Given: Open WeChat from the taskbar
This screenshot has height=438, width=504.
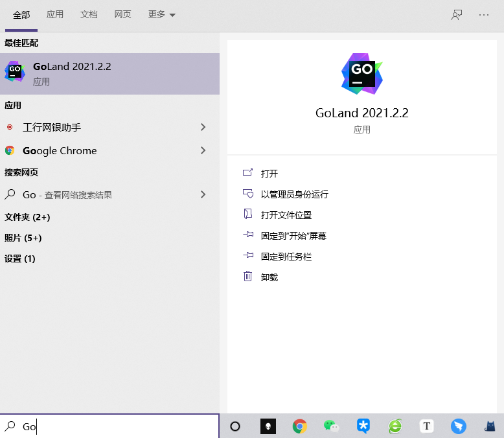Looking at the screenshot, I should tap(331, 426).
